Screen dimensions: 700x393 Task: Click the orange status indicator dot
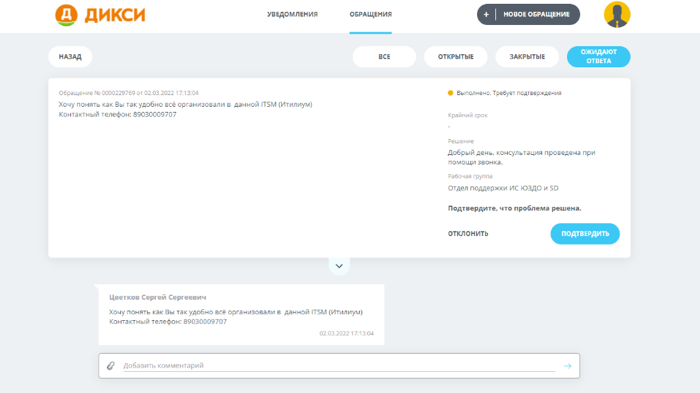[x=450, y=93]
